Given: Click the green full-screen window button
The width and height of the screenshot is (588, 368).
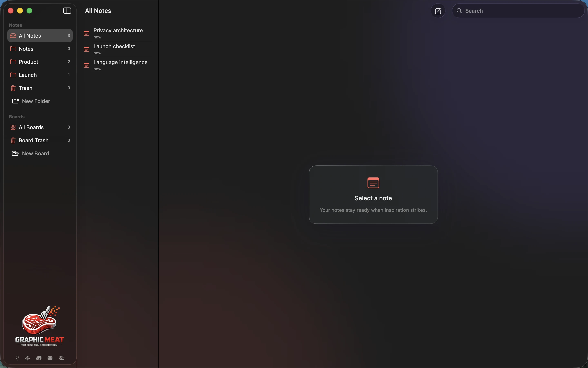Looking at the screenshot, I should coord(29,11).
